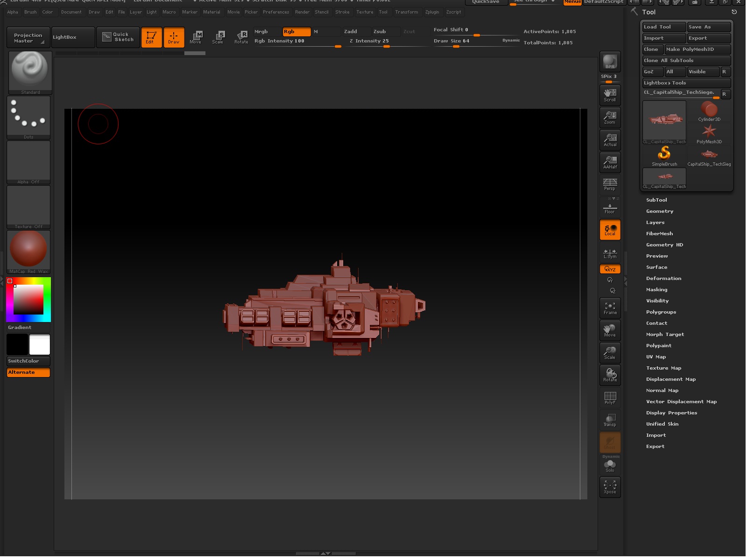This screenshot has height=560, width=747.
Task: Click the Rotate navigation icon in right shelf
Action: (610, 375)
